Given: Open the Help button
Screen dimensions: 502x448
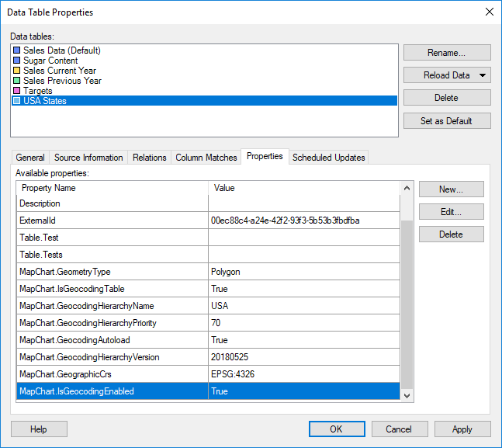Looking at the screenshot, I should [39, 429].
